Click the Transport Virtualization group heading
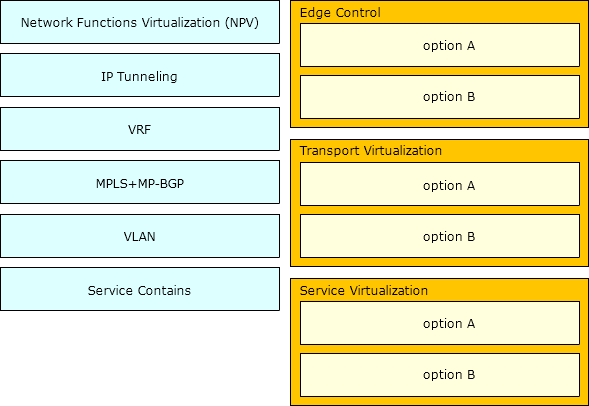589x406 pixels. (370, 151)
